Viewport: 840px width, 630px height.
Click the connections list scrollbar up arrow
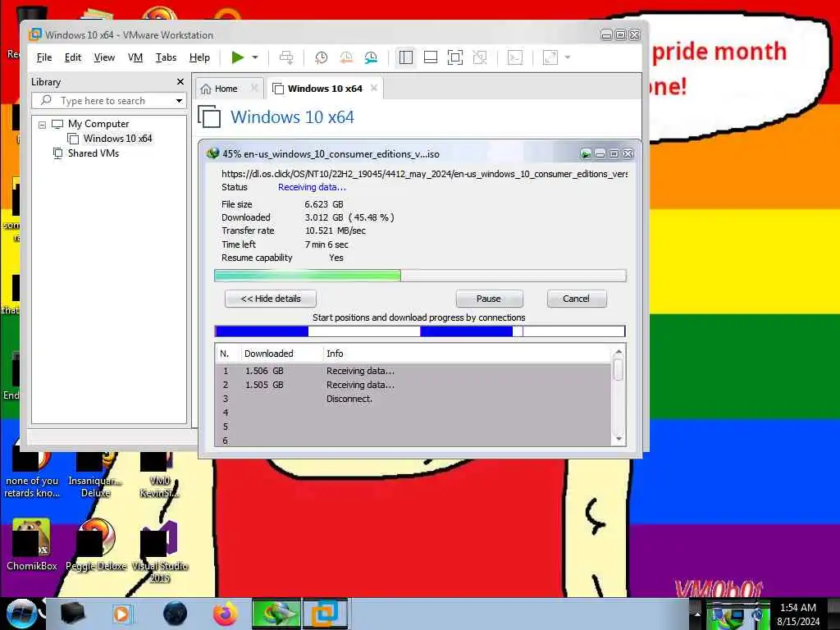point(619,352)
